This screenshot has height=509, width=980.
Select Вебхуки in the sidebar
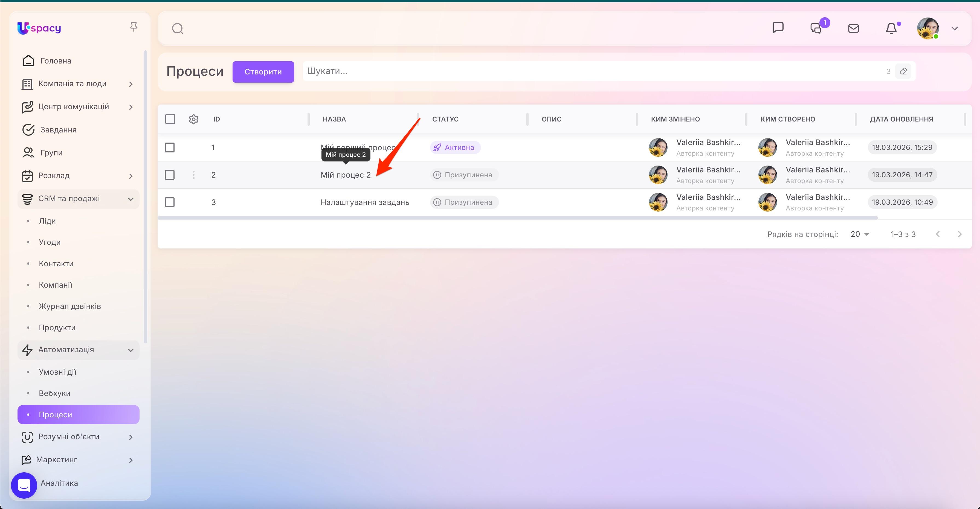tap(55, 393)
